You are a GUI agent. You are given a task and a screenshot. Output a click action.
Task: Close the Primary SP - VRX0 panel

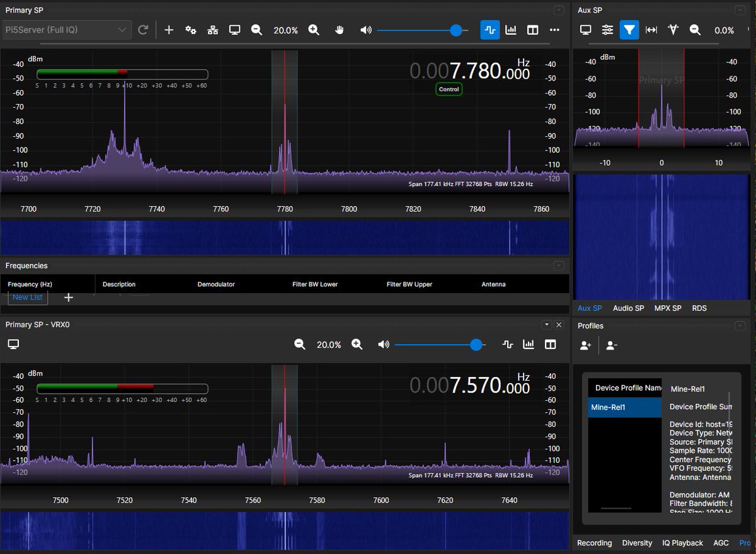[559, 325]
